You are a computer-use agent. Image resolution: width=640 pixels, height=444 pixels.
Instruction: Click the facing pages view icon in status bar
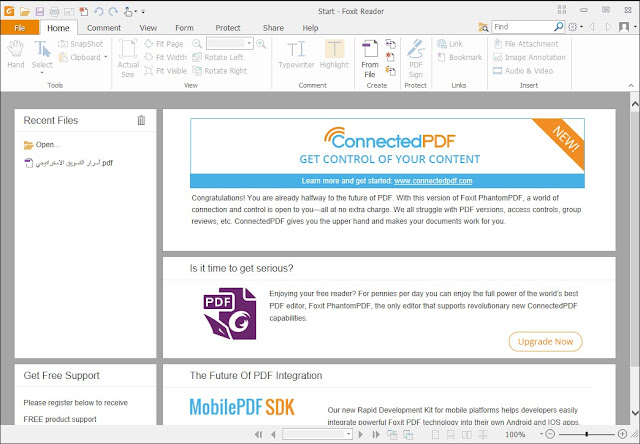click(467, 434)
